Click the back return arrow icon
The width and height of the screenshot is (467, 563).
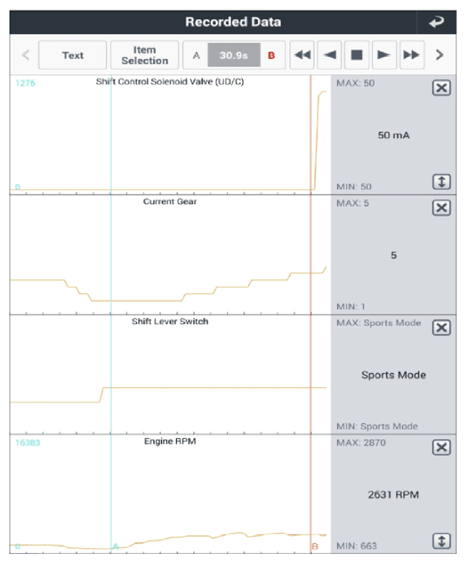436,22
